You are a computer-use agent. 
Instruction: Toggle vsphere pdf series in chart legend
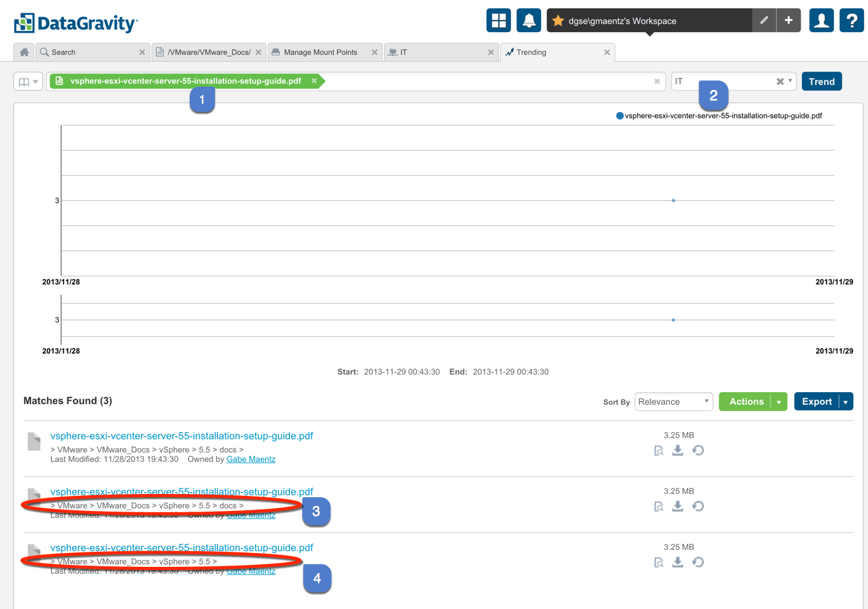(719, 116)
